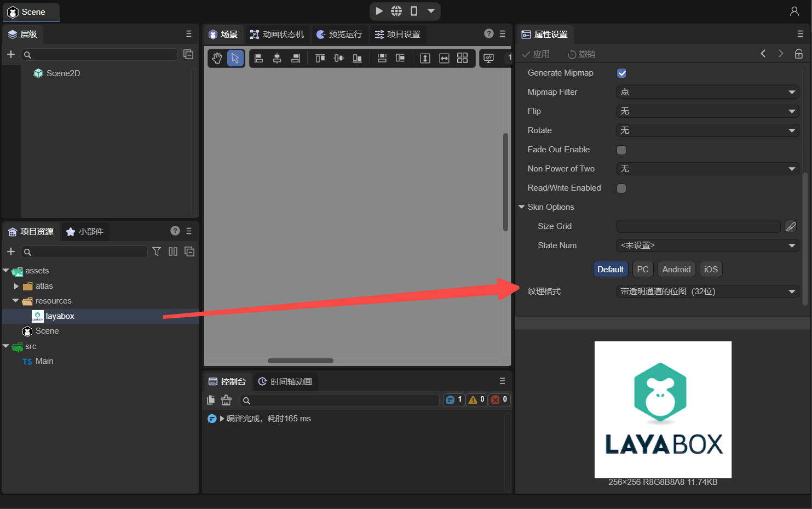Viewport: 812px width, 509px height.
Task: Click the Size Grid edit pencil icon
Action: 791,226
